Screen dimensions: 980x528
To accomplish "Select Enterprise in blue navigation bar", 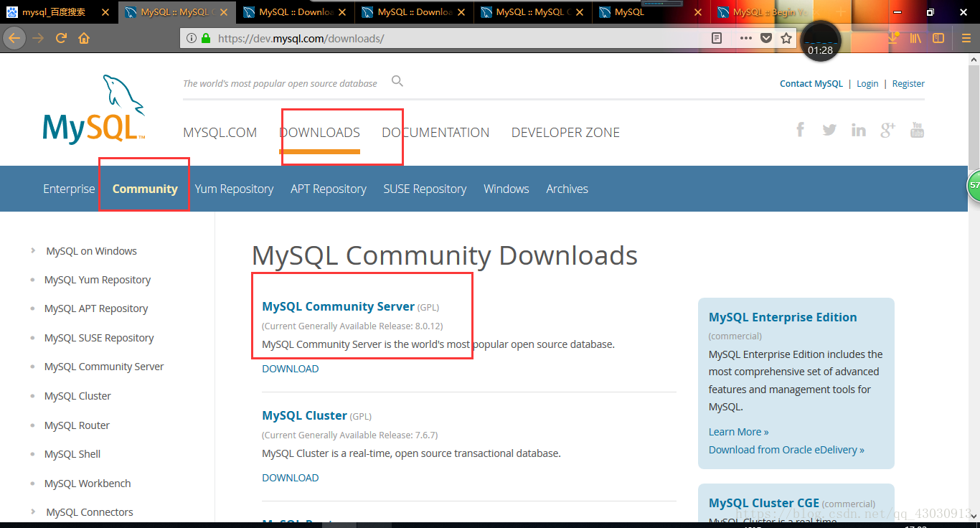I will coord(69,189).
